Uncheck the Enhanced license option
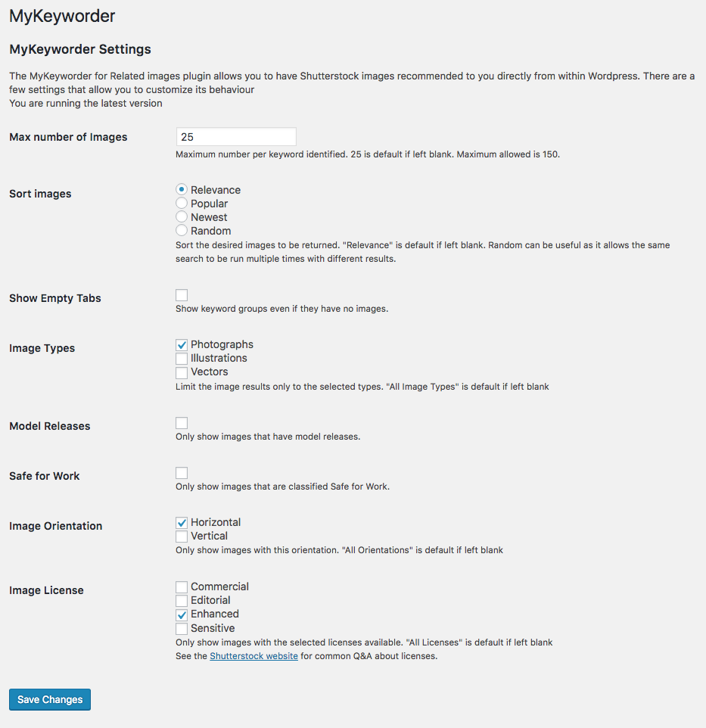Screen dimensions: 706x728 182,614
